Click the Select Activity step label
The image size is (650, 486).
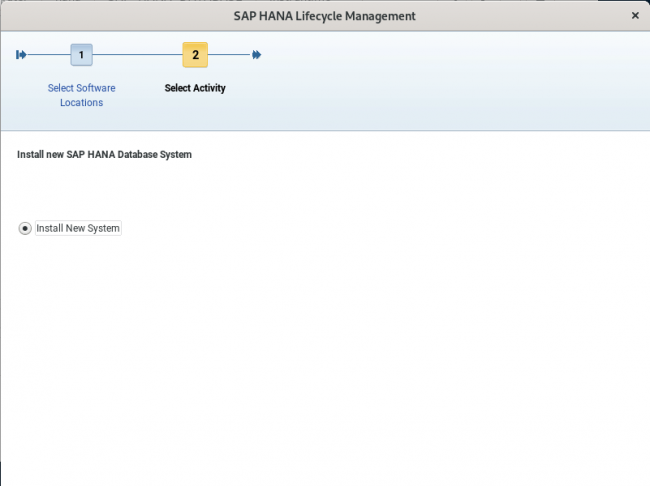point(195,88)
